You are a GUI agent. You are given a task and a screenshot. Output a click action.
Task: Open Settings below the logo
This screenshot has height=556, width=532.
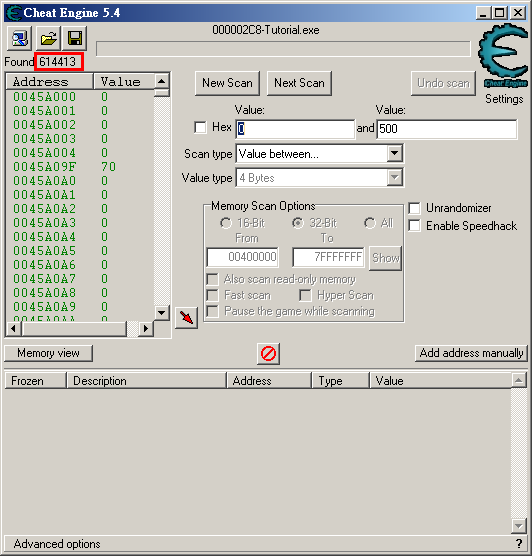(504, 99)
